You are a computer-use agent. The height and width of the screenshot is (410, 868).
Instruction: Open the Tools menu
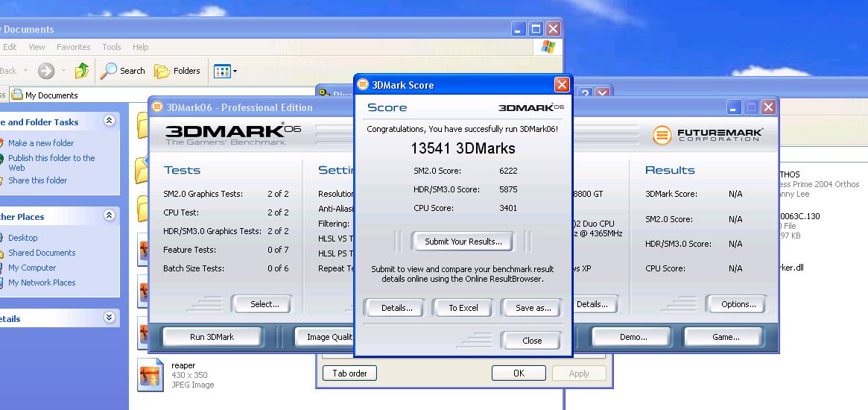coord(111,47)
